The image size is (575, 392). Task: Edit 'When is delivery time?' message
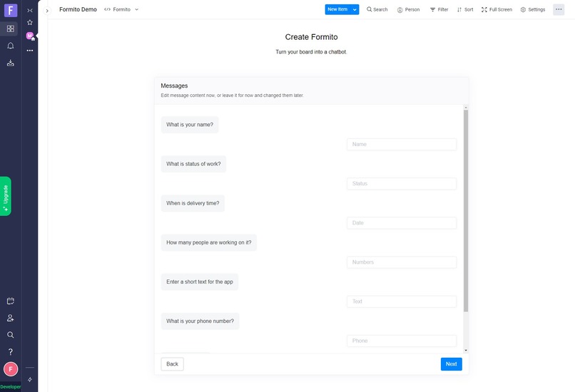click(193, 203)
